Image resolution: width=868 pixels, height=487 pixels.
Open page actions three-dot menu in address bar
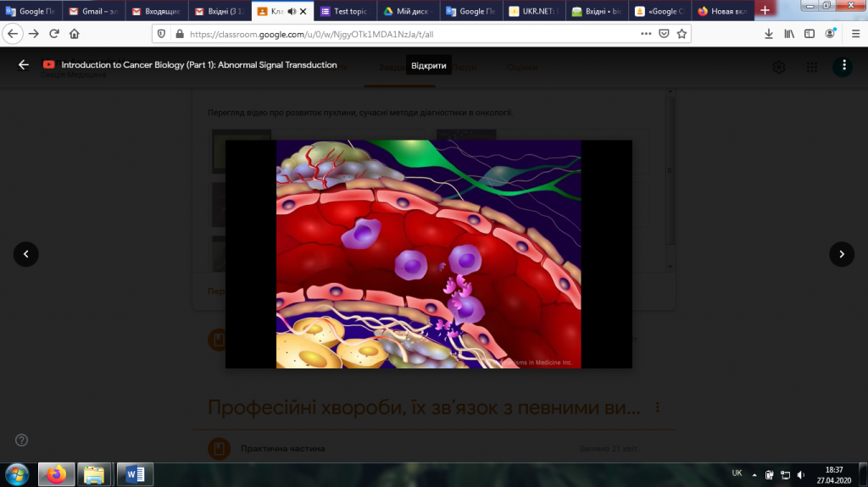[646, 34]
